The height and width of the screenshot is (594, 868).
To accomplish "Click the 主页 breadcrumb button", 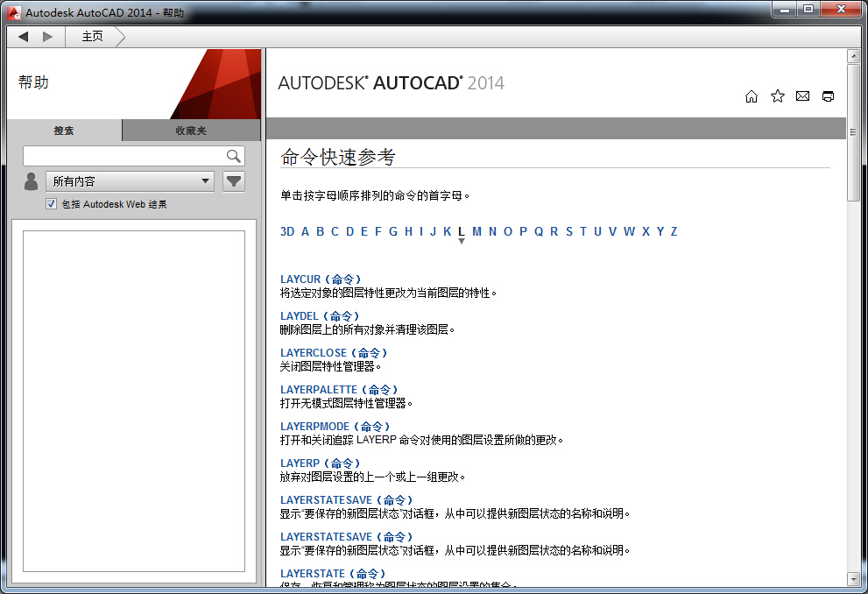I will point(92,37).
